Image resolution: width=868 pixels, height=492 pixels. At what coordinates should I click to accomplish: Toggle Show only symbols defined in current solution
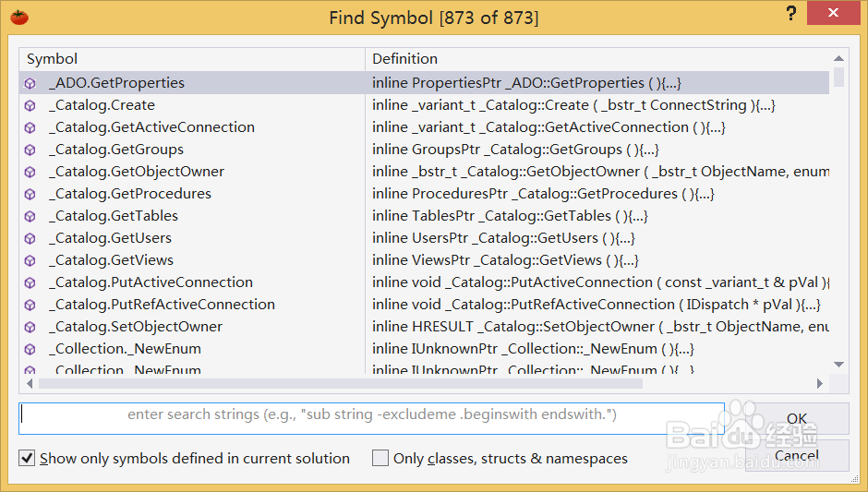pyautogui.click(x=28, y=458)
